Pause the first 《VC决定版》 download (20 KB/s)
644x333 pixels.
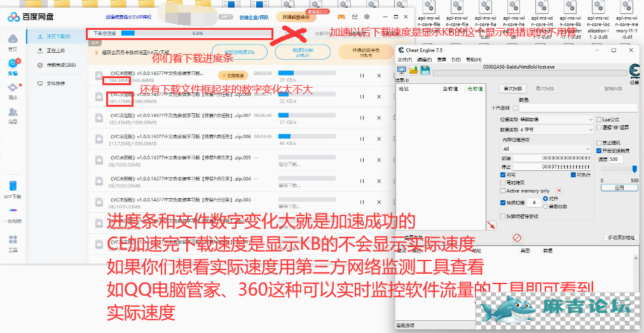[x=362, y=76]
